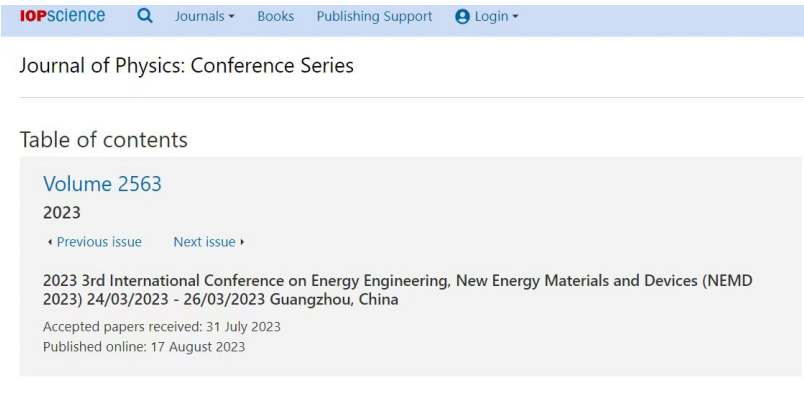Click the left arrow before Previous issue
Image resolution: width=804 pixels, height=395 pixels.
50,242
